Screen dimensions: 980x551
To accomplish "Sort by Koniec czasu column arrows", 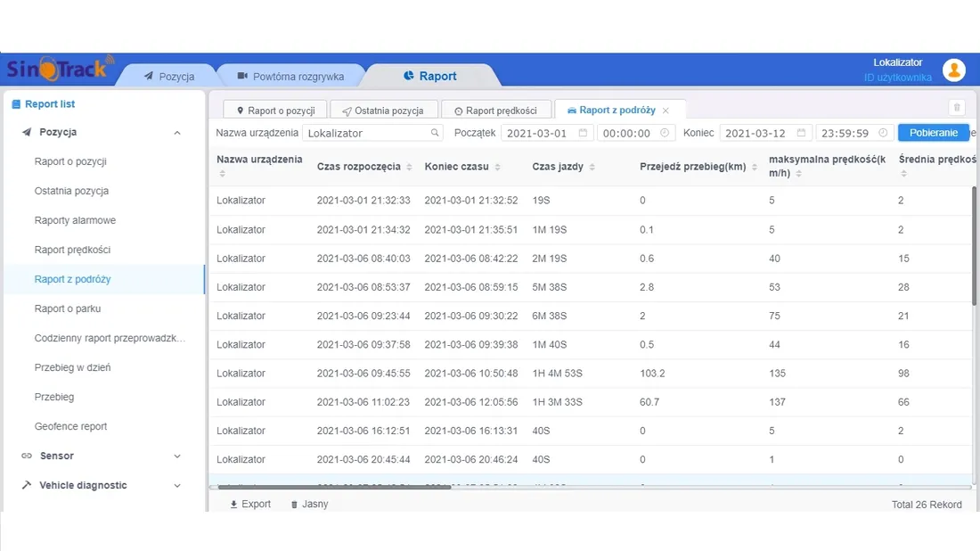I will pos(497,167).
